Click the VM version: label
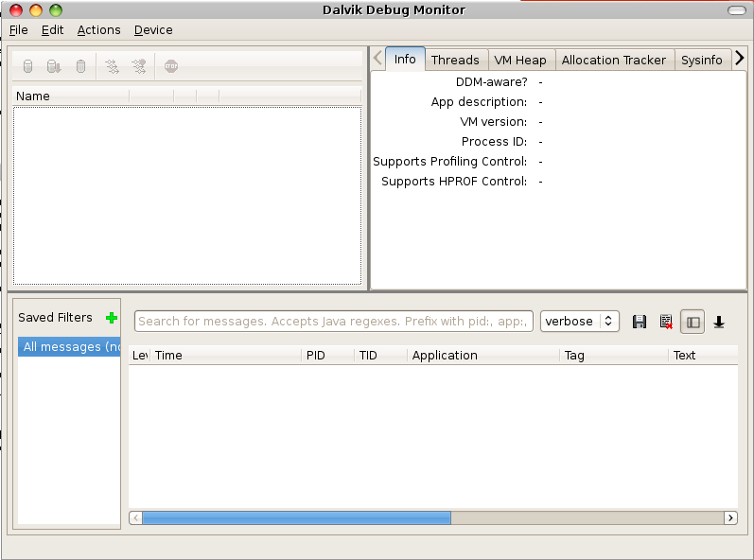The height and width of the screenshot is (560, 754). (494, 122)
